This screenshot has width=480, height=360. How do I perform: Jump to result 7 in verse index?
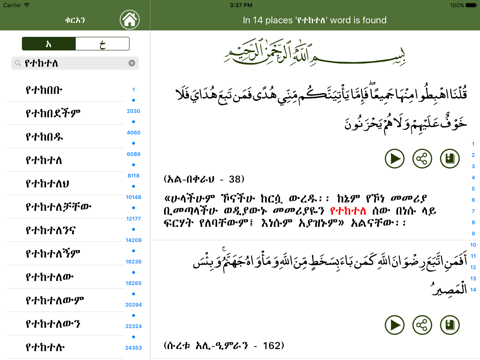tap(473, 211)
